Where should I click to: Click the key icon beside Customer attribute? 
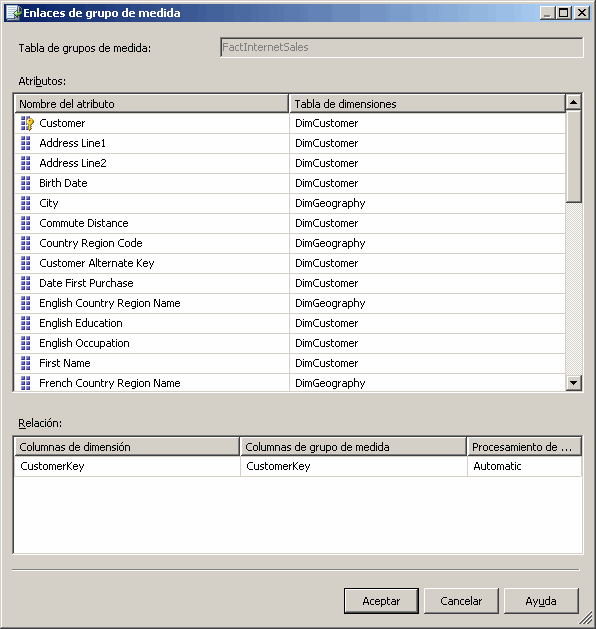click(x=27, y=123)
